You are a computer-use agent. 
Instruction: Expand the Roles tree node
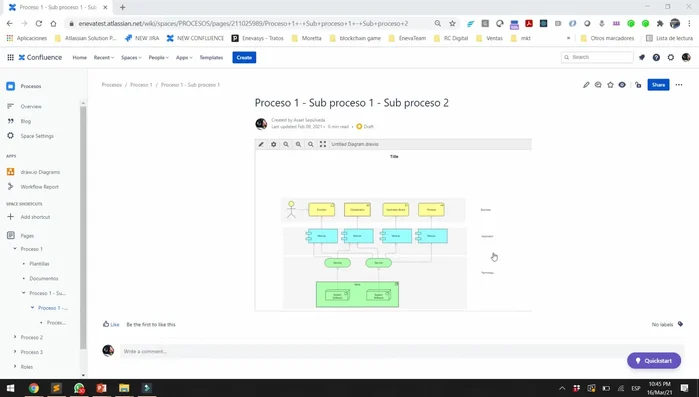pyautogui.click(x=15, y=366)
